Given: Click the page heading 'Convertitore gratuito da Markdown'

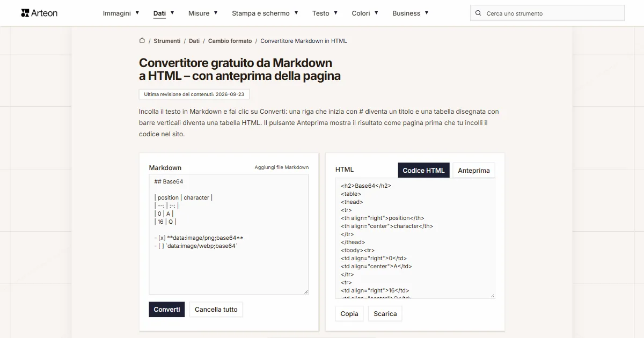Looking at the screenshot, I should point(236,63).
